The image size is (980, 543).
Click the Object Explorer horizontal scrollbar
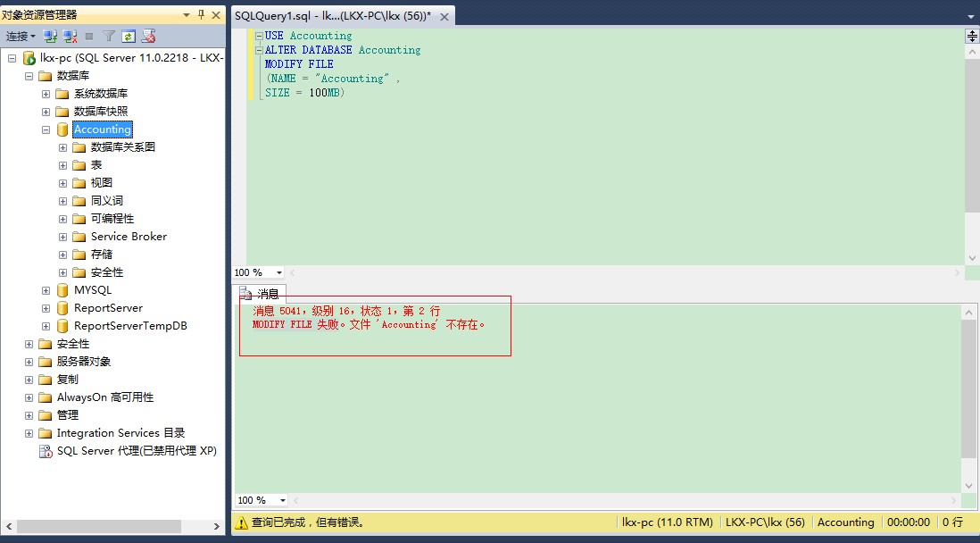click(x=107, y=526)
